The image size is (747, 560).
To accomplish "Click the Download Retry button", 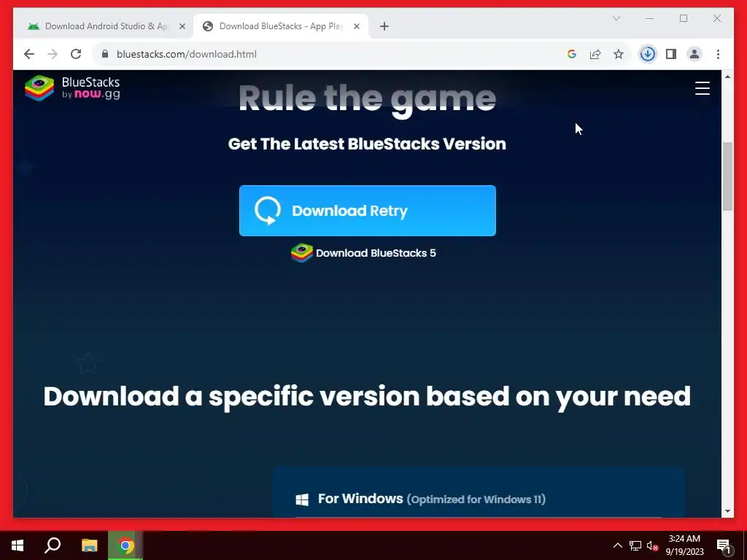I will [x=368, y=211].
